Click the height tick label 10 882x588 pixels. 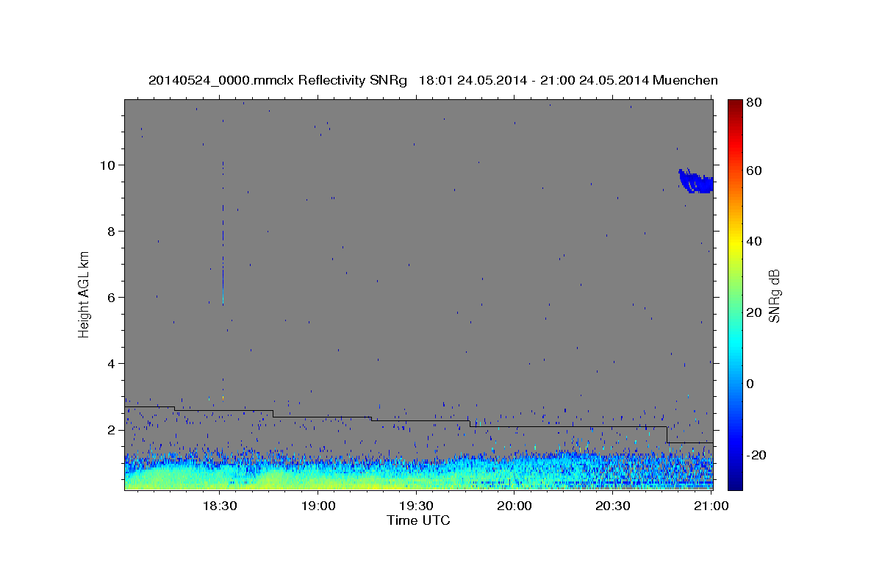109,165
